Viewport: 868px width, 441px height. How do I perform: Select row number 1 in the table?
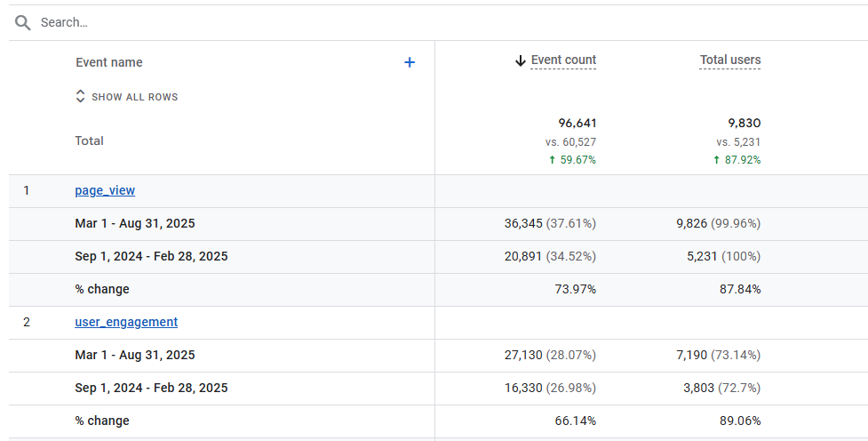[x=27, y=190]
